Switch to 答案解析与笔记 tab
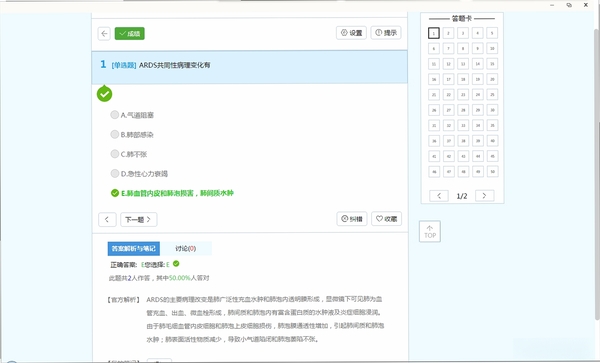Image resolution: width=600 pixels, height=363 pixels. pos(134,249)
